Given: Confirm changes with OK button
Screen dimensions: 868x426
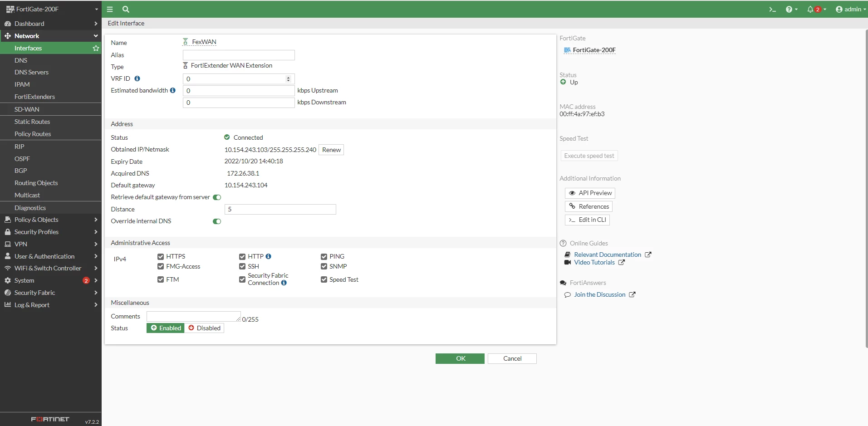Looking at the screenshot, I should click(x=460, y=358).
